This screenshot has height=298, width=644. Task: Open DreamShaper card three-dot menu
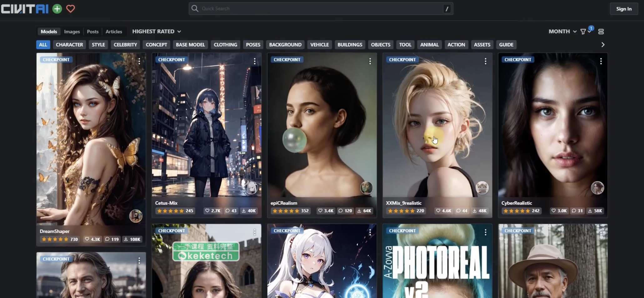[x=139, y=61]
